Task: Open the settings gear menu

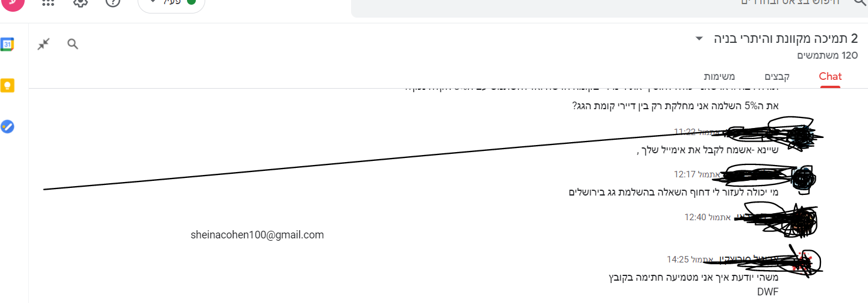Action: (81, 2)
